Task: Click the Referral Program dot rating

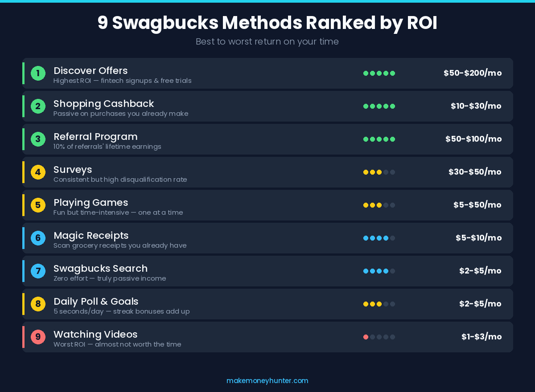Action: point(379,139)
